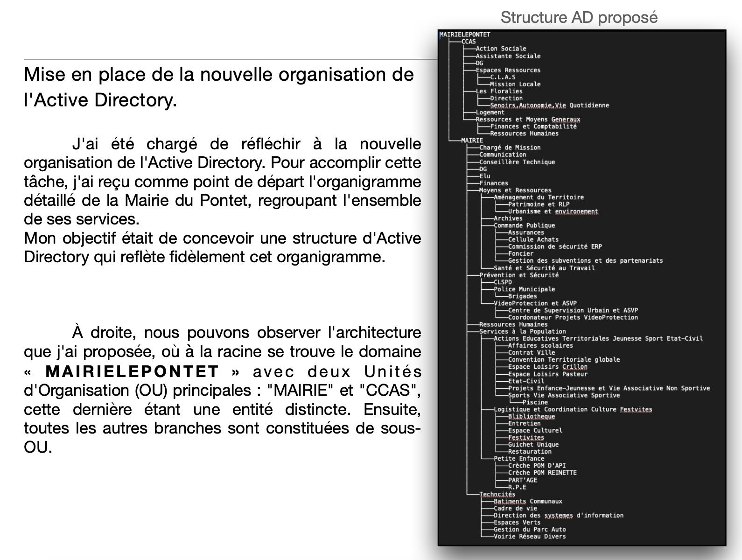Click 'Santé et Sécurité au Travail'

544,268
